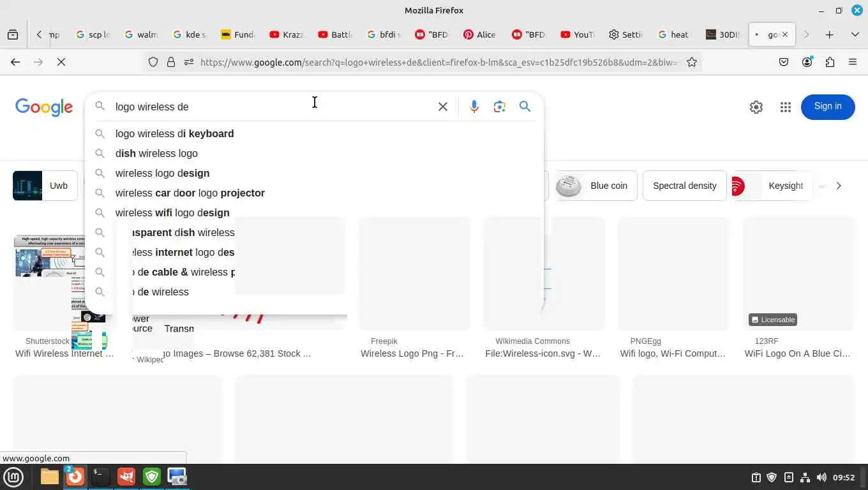List all tabs dropdown arrow

click(x=855, y=35)
